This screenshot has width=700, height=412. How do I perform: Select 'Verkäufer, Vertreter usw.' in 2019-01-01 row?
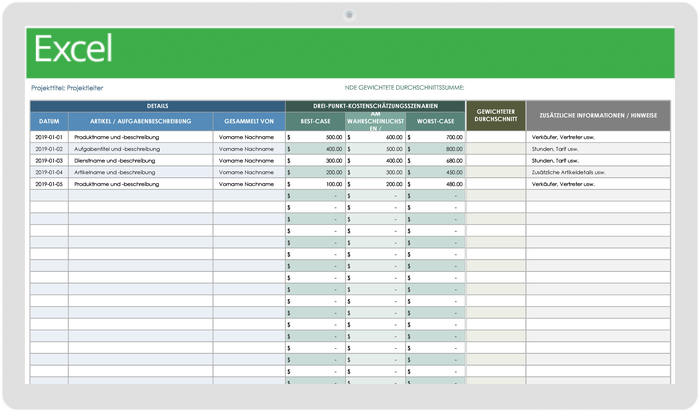[598, 137]
